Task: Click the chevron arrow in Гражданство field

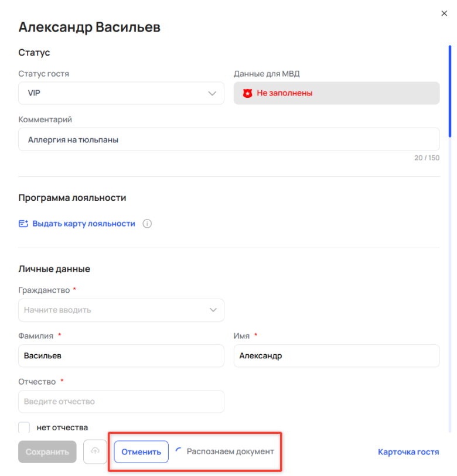Action: (213, 310)
